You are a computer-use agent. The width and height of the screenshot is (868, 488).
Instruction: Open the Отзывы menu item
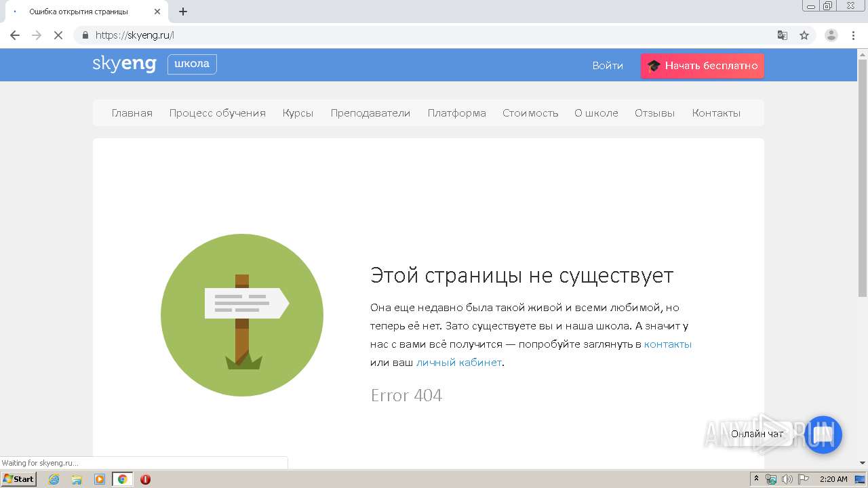pos(654,113)
